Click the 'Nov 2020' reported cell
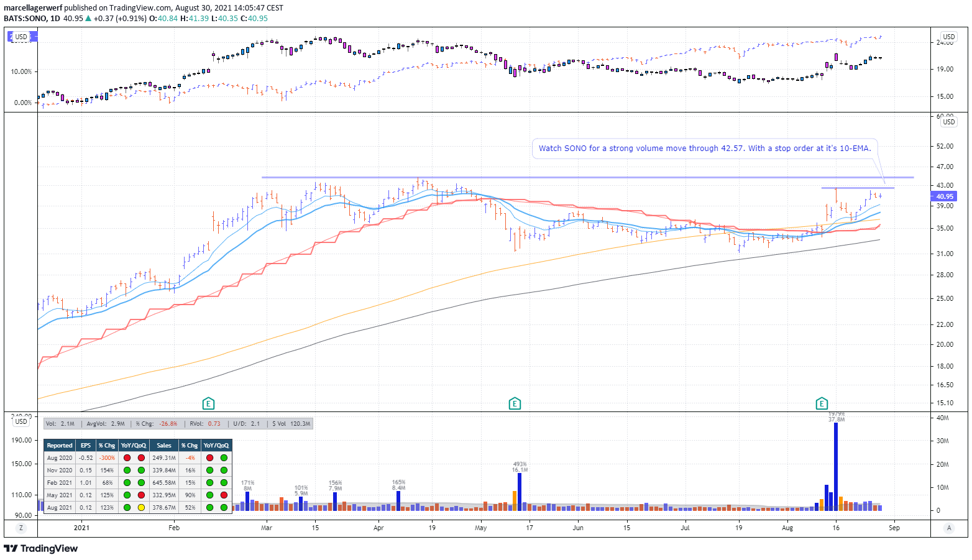The width and height of the screenshot is (972, 560). (60, 470)
